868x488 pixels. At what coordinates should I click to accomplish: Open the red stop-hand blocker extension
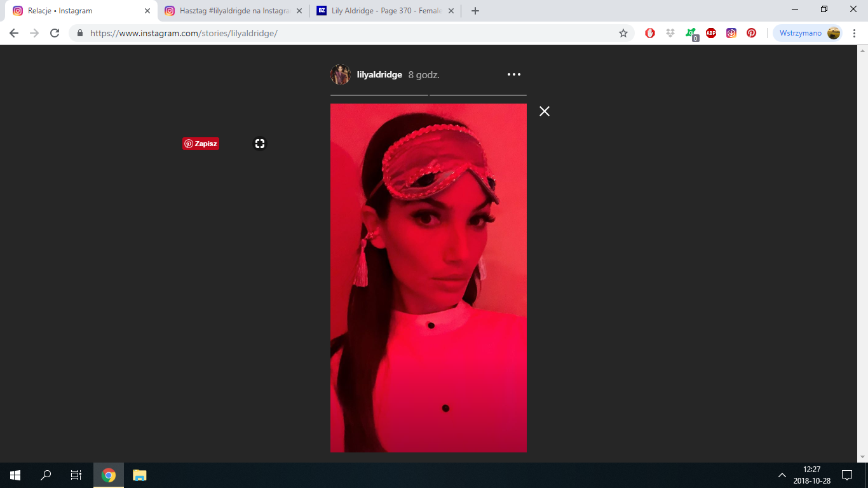[x=650, y=33]
